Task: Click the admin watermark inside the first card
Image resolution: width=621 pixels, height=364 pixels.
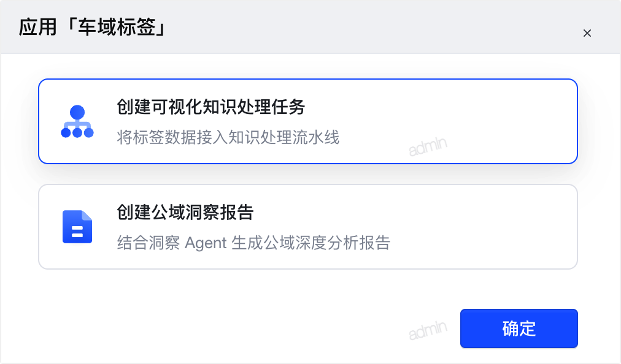Action: coord(428,146)
